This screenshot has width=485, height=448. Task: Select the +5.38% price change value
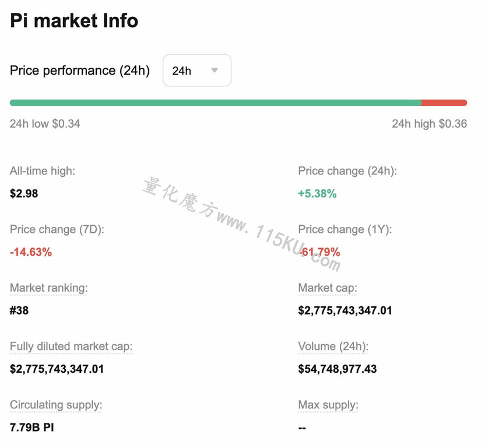[317, 194]
